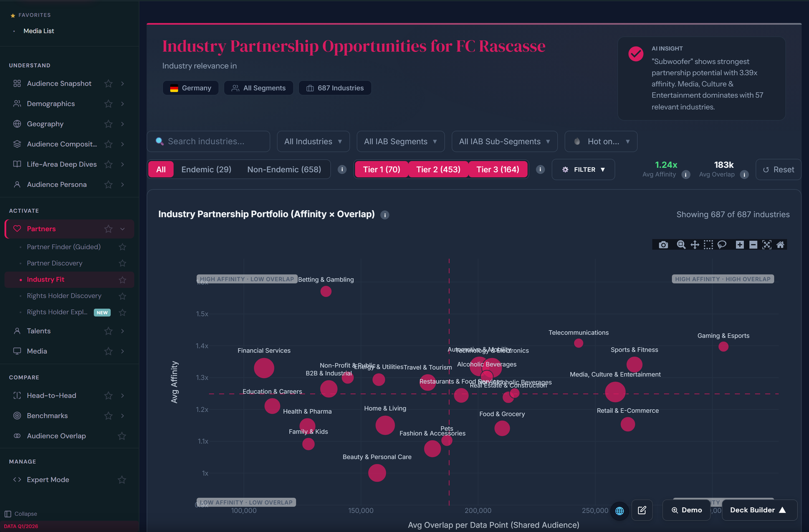Zoom in on chart with plus icon

pyautogui.click(x=740, y=245)
